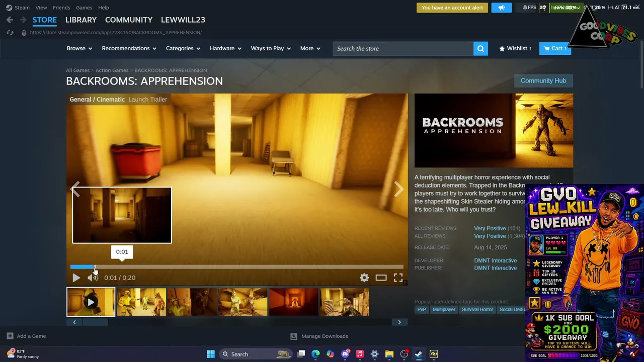This screenshot has width=644, height=362.
Task: Open the Friends menu
Action: tap(61, 8)
